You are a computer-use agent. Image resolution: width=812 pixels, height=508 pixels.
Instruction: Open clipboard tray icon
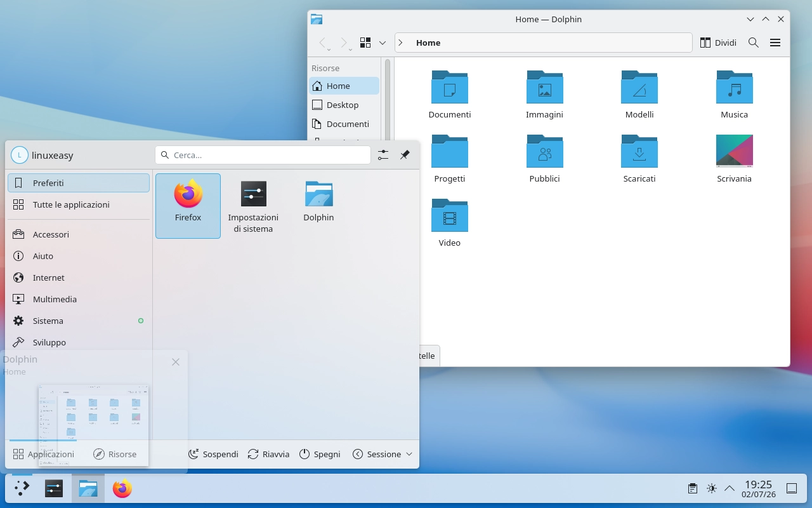693,488
